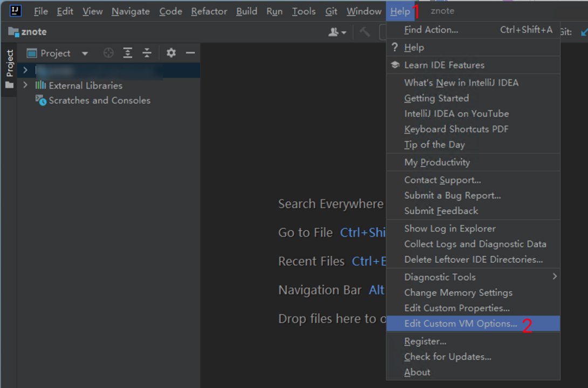Expand the blurred project root node
The image size is (588, 388).
[25, 70]
